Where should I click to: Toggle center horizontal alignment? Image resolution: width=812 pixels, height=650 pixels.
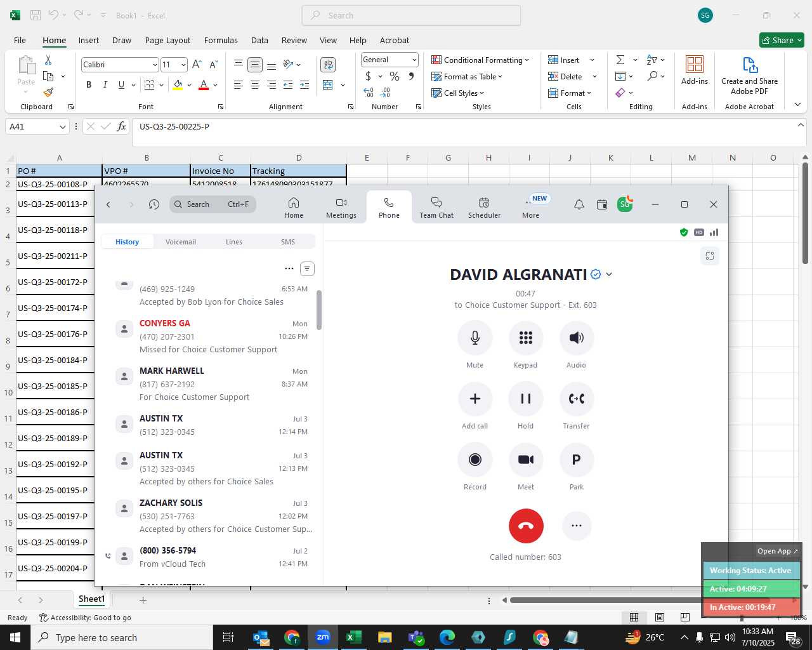(x=255, y=84)
